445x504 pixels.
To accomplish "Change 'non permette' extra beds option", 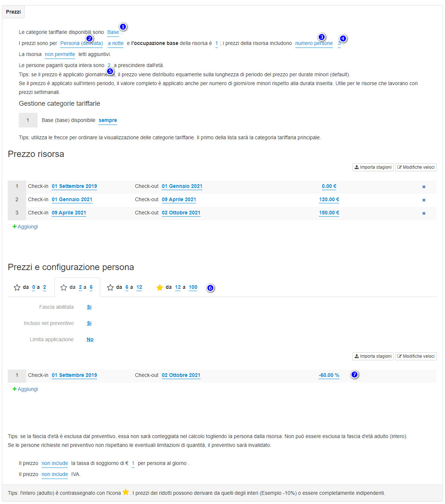I will point(60,54).
